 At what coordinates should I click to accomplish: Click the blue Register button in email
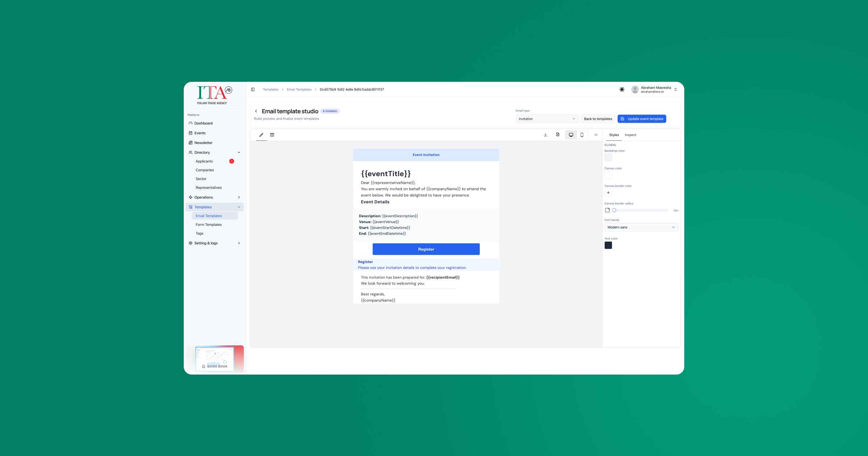(x=426, y=249)
